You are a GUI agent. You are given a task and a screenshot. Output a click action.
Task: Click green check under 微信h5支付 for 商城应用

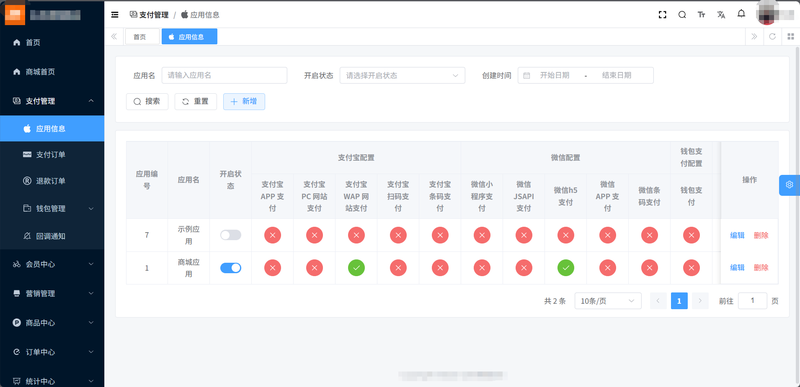pos(565,267)
